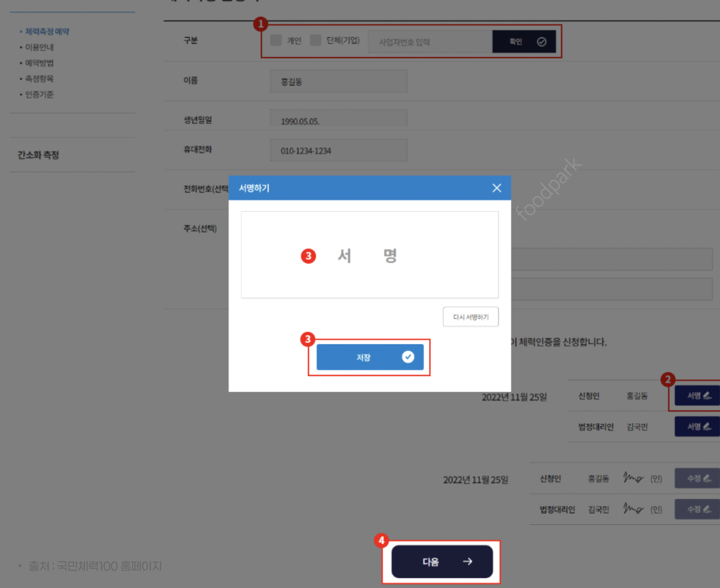Click 수정 button for signed 법정대리인 row
This screenshot has width=720, height=588.
(697, 509)
